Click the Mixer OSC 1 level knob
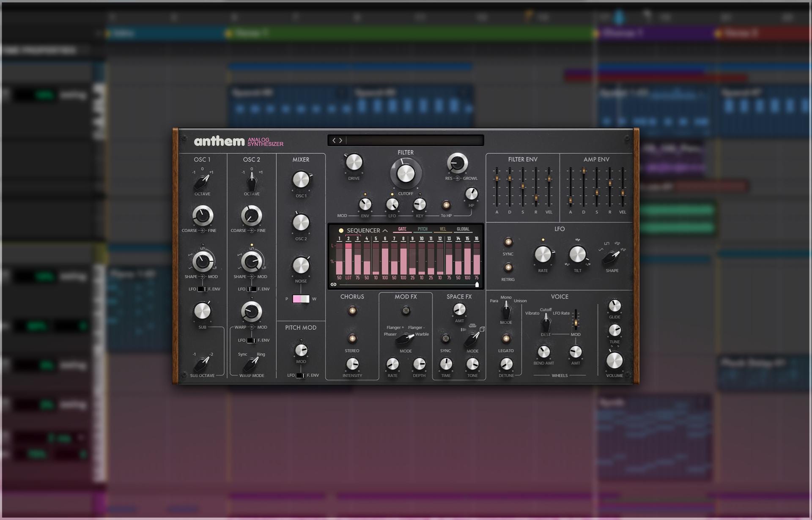Screen dimensions: 812x520 (301, 180)
